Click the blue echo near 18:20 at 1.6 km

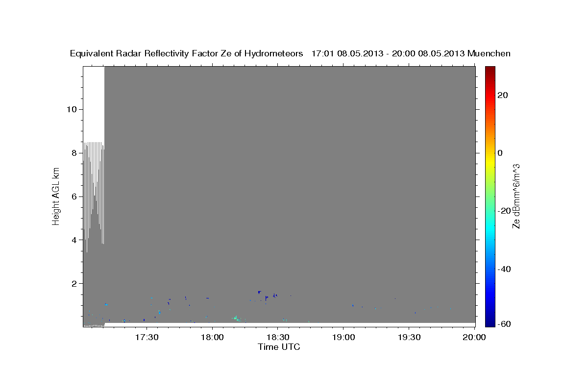259,292
